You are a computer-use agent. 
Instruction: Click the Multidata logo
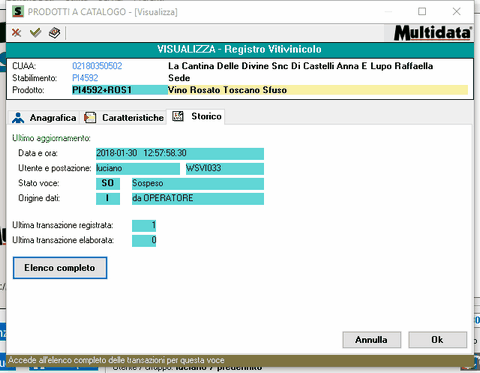[433, 33]
